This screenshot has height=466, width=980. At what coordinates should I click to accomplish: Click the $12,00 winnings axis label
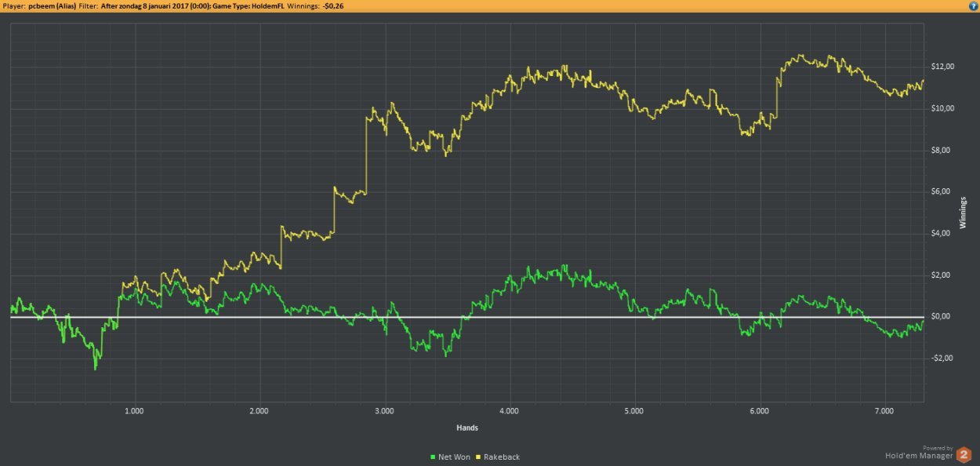tap(942, 67)
